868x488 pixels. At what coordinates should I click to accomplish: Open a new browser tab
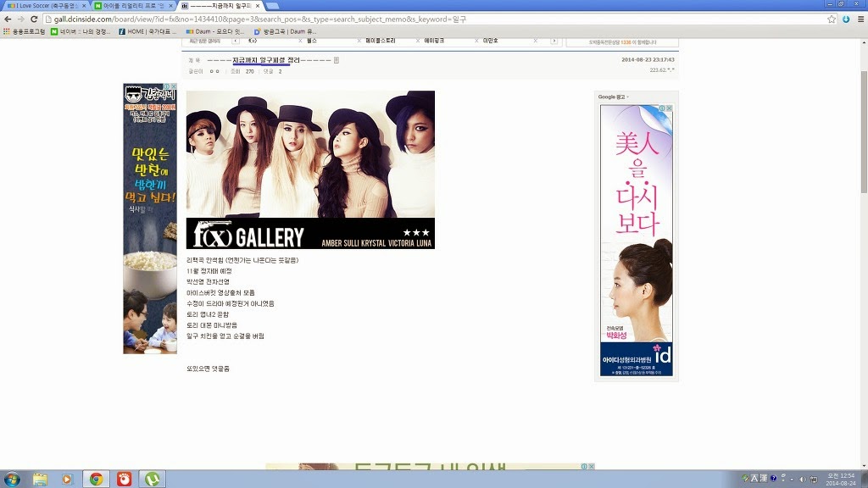pos(272,6)
